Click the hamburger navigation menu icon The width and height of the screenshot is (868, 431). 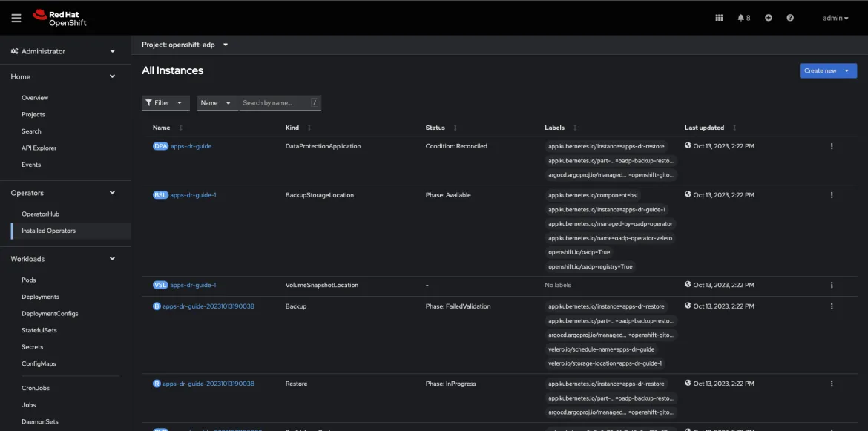click(x=16, y=17)
